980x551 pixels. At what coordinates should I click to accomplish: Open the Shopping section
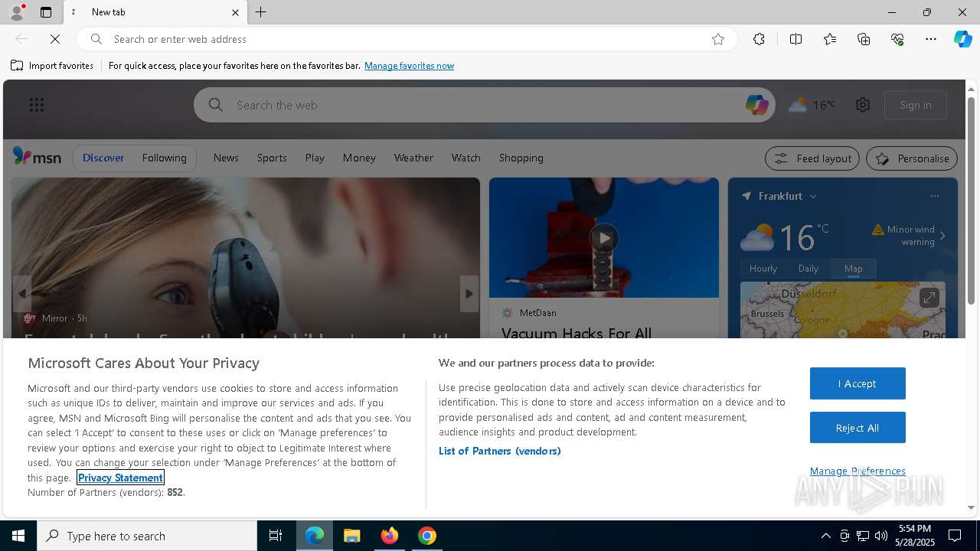point(521,158)
